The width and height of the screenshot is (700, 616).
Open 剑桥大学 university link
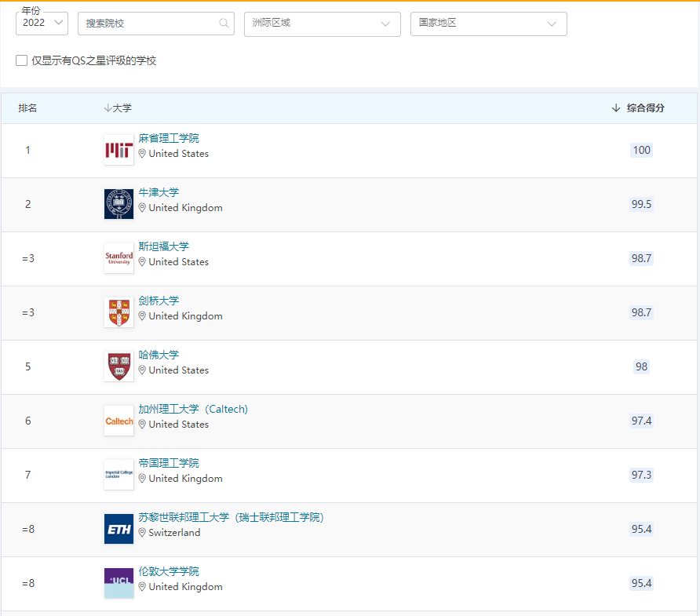[159, 301]
